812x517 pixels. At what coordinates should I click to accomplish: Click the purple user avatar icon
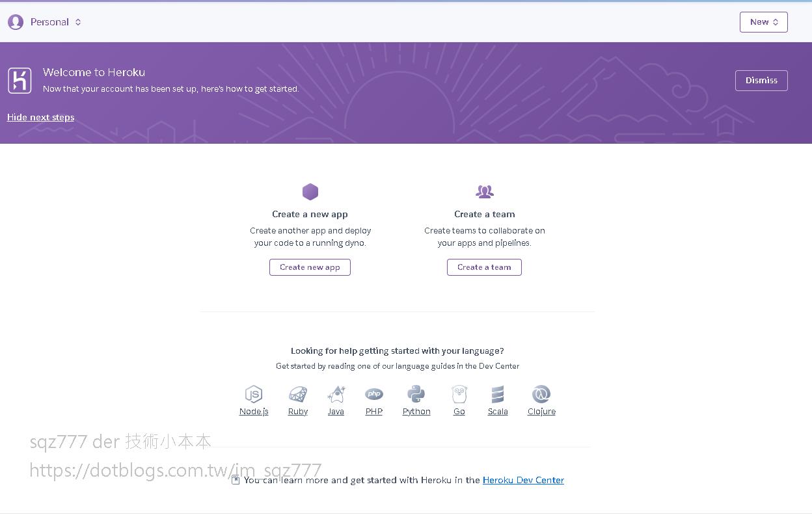pyautogui.click(x=16, y=22)
